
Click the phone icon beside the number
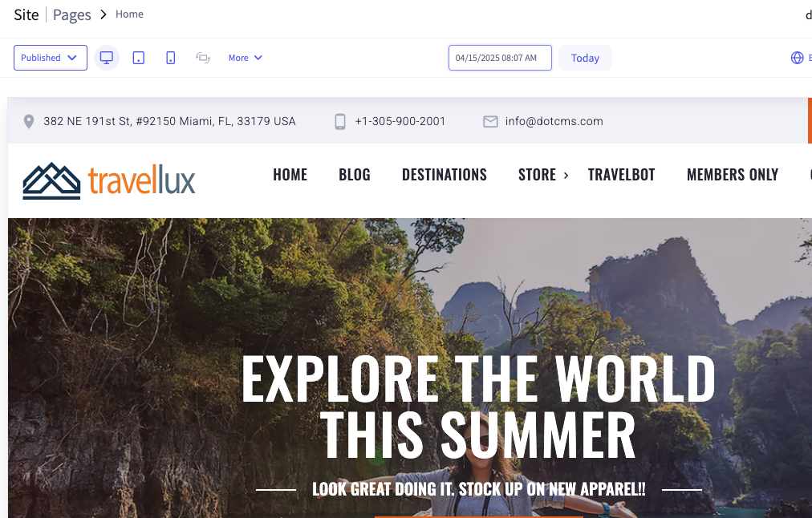(x=339, y=122)
